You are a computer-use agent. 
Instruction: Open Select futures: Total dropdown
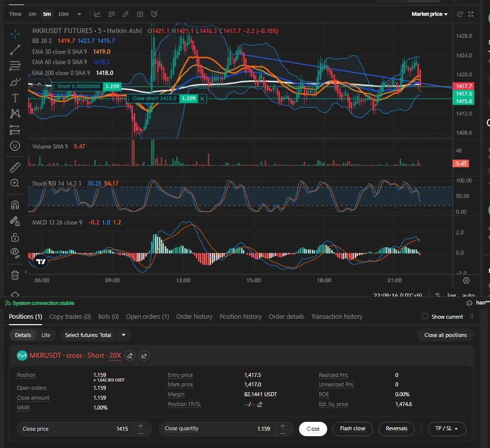pos(95,335)
